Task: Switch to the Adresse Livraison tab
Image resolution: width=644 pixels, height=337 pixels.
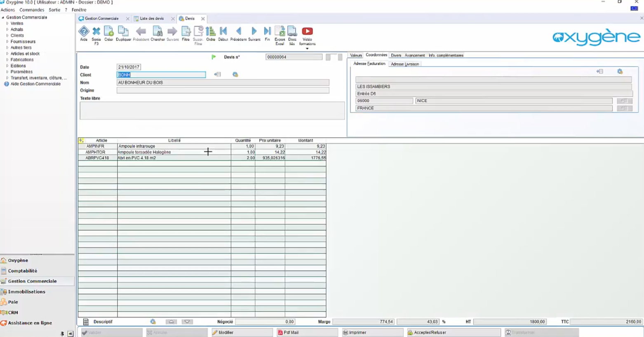Action: point(404,64)
